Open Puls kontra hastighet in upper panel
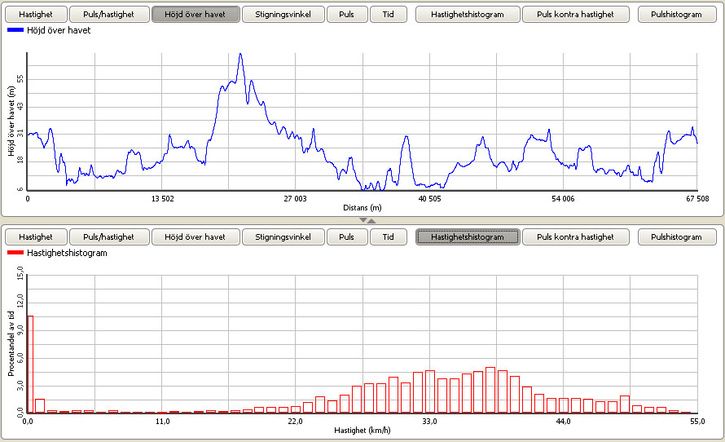Image resolution: width=725 pixels, height=442 pixels. click(576, 14)
